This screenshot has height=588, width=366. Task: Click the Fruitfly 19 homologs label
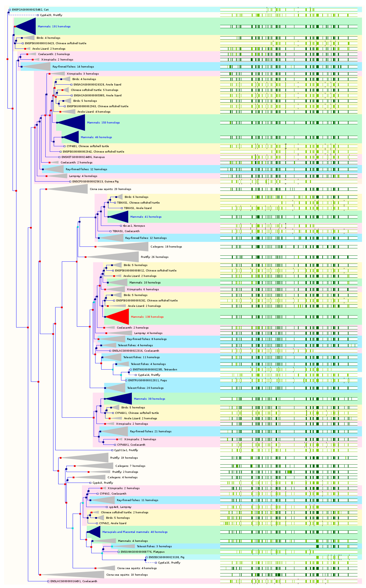click(x=124, y=458)
